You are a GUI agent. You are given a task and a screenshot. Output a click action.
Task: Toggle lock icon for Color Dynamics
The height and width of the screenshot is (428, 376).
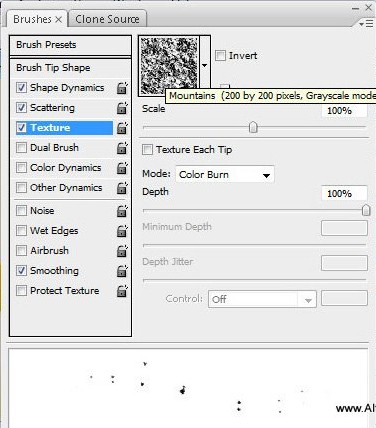point(122,168)
